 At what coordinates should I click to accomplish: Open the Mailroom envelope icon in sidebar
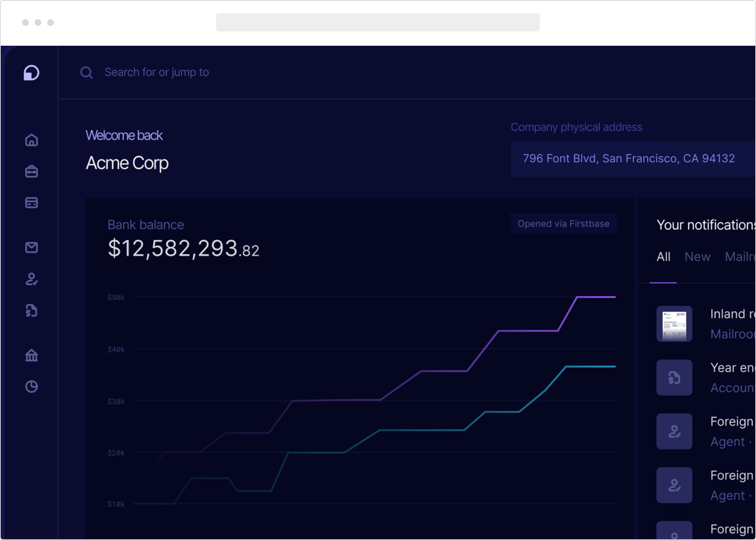point(32,247)
